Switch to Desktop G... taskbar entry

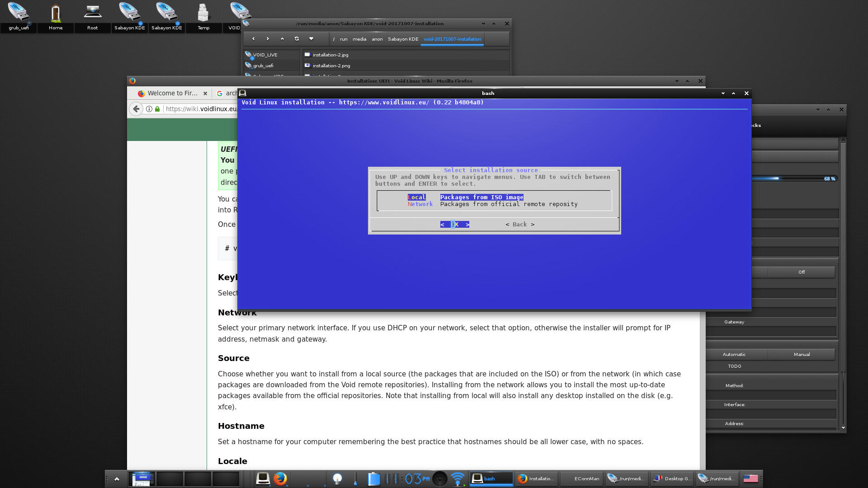[x=672, y=479]
